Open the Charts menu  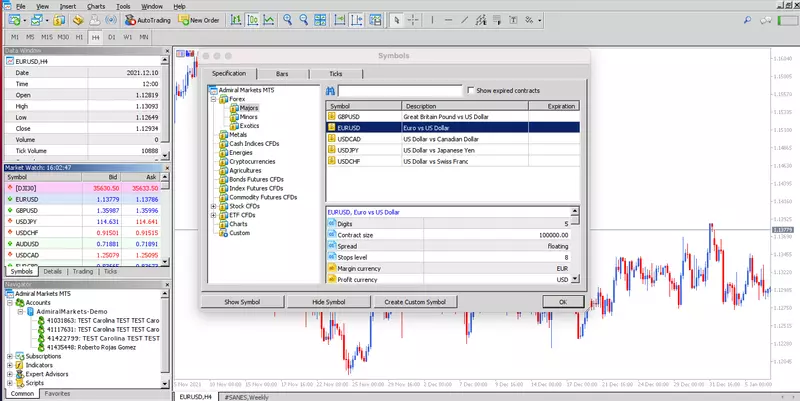click(96, 7)
